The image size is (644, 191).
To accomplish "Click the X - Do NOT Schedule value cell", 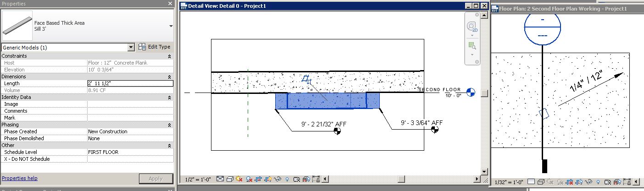I will (x=130, y=159).
